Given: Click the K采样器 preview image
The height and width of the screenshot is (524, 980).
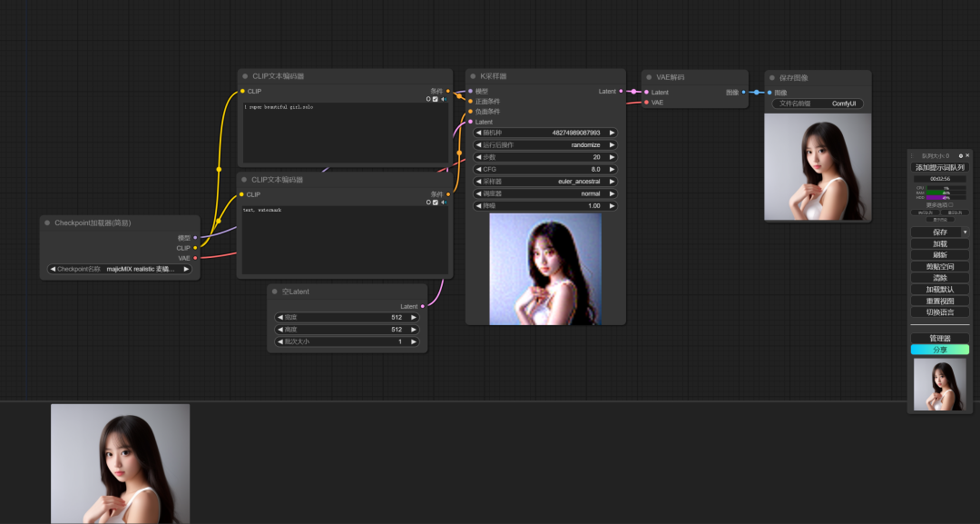Looking at the screenshot, I should [x=545, y=269].
